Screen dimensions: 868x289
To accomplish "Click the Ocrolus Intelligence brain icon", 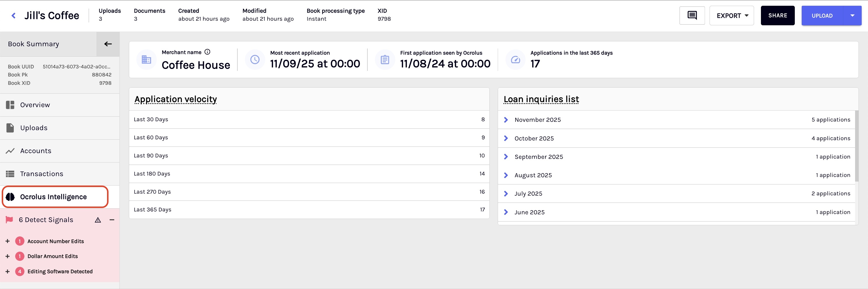I will coord(10,197).
